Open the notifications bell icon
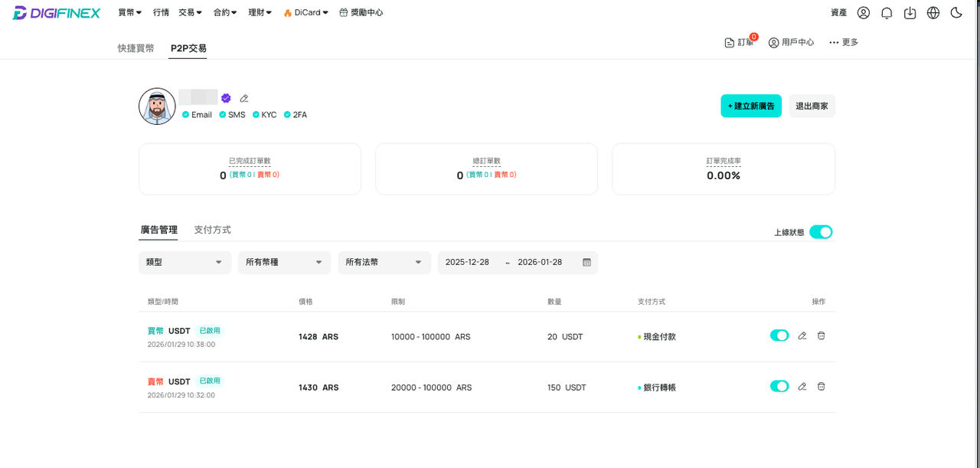The height and width of the screenshot is (468, 980). click(887, 13)
